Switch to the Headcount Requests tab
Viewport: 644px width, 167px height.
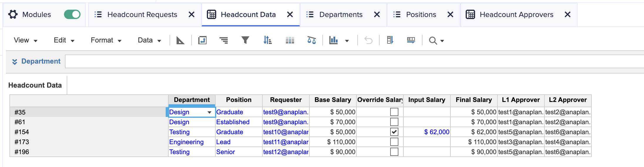point(142,14)
